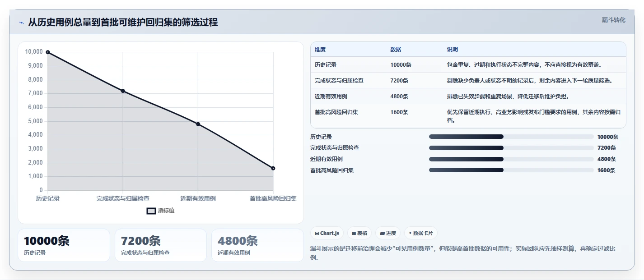Viewport: 644px width, 280px height.
Task: Click the description starting 优先保留近期执行
Action: (534, 116)
